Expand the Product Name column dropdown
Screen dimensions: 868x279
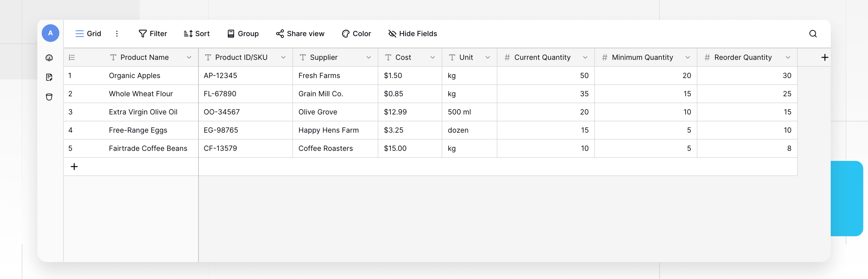click(189, 57)
